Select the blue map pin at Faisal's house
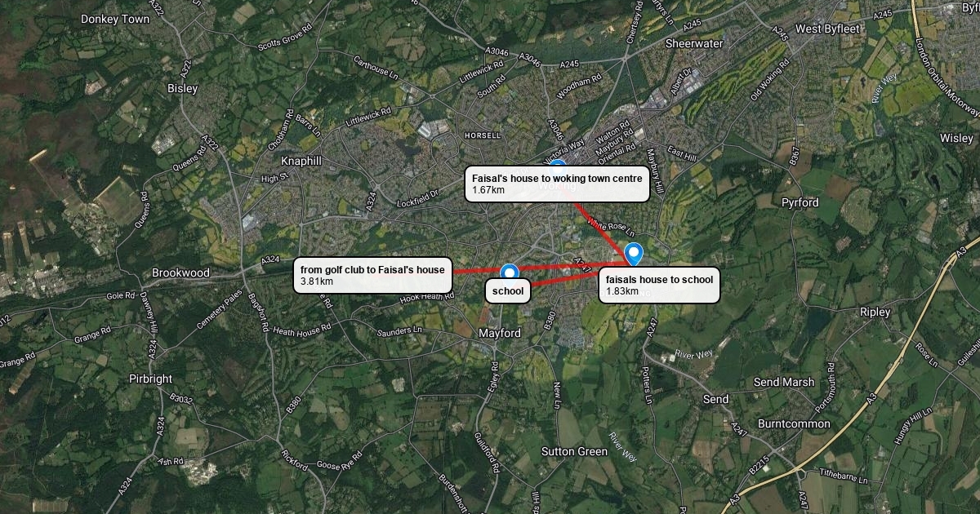Image resolution: width=980 pixels, height=514 pixels. pos(633,255)
